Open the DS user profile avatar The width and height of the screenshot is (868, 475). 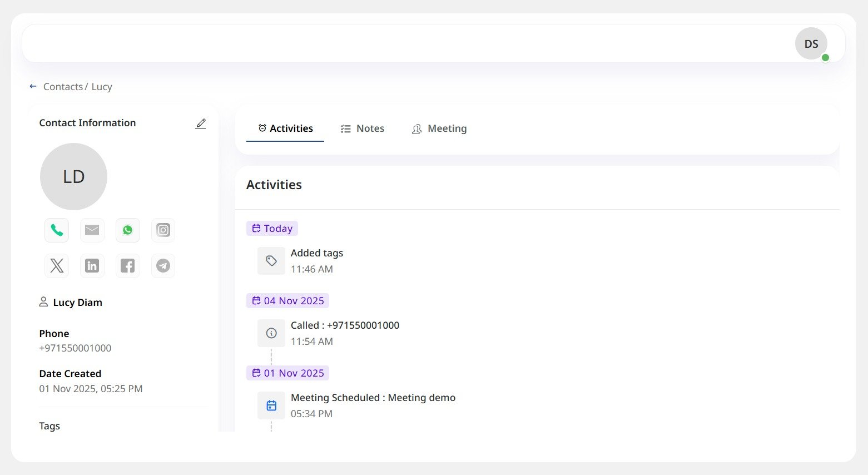(811, 44)
